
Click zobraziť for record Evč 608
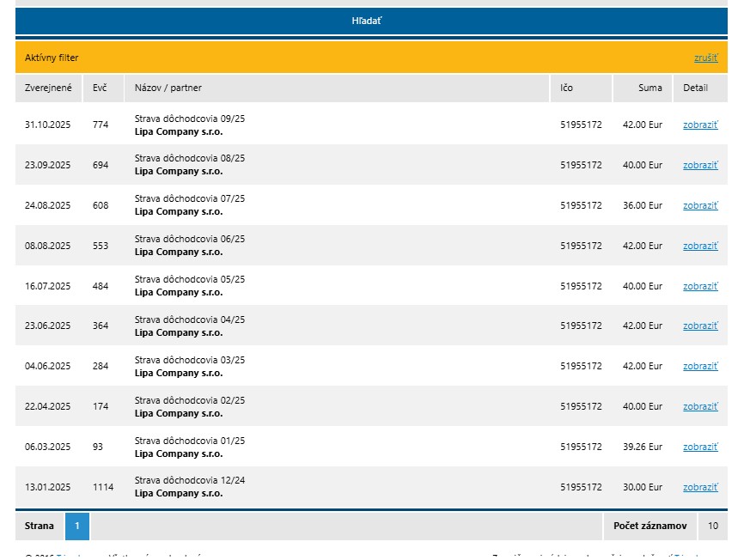pos(700,205)
